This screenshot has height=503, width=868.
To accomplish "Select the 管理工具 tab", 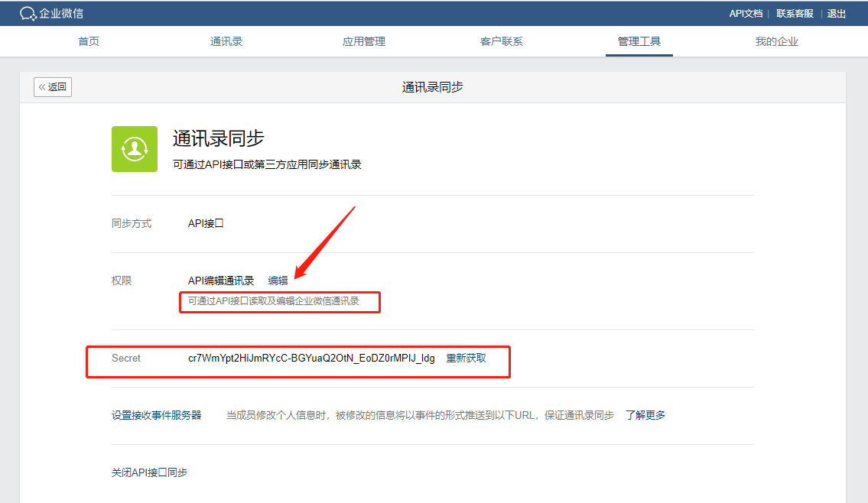I will point(639,41).
